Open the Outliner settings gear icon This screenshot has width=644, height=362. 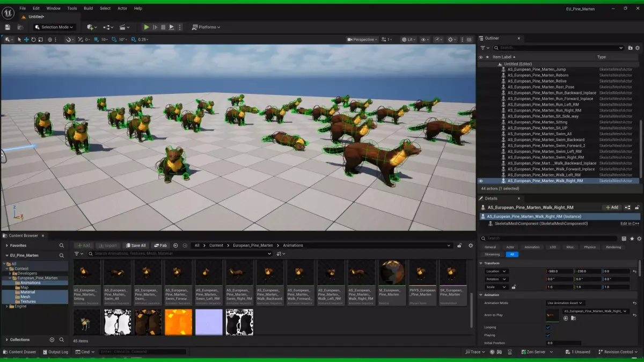[x=637, y=48]
